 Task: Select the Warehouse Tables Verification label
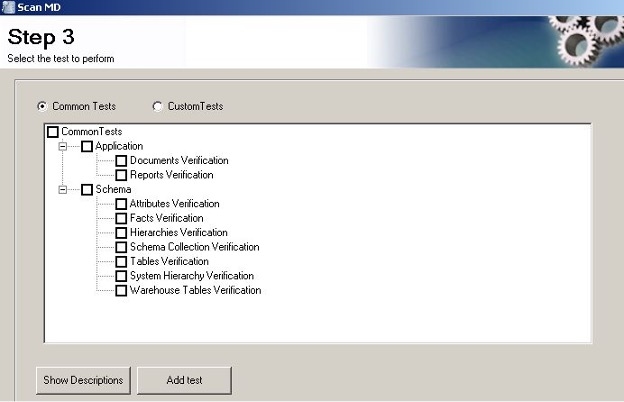[x=195, y=291]
